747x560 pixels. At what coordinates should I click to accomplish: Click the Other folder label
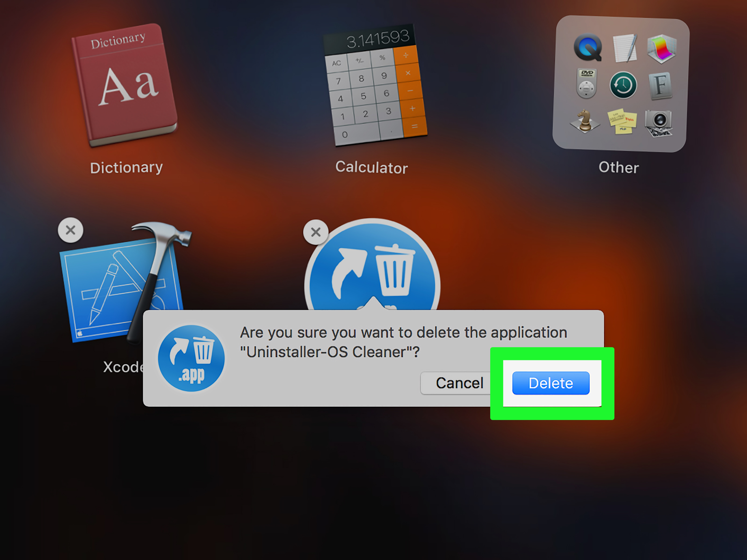click(619, 168)
